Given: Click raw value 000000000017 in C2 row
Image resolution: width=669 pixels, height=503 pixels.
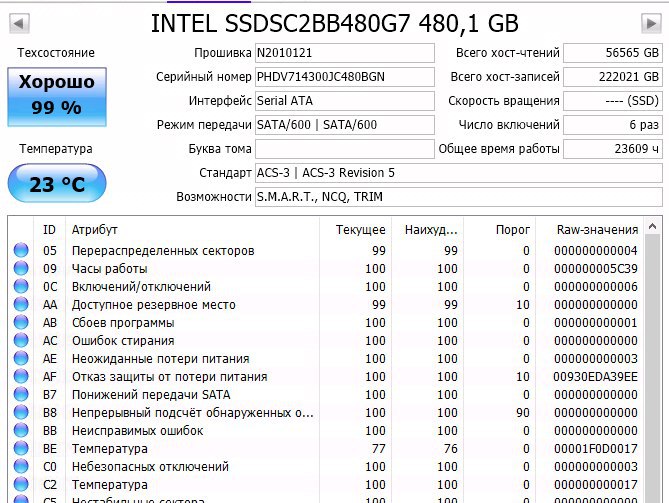Looking at the screenshot, I should click(x=596, y=485).
